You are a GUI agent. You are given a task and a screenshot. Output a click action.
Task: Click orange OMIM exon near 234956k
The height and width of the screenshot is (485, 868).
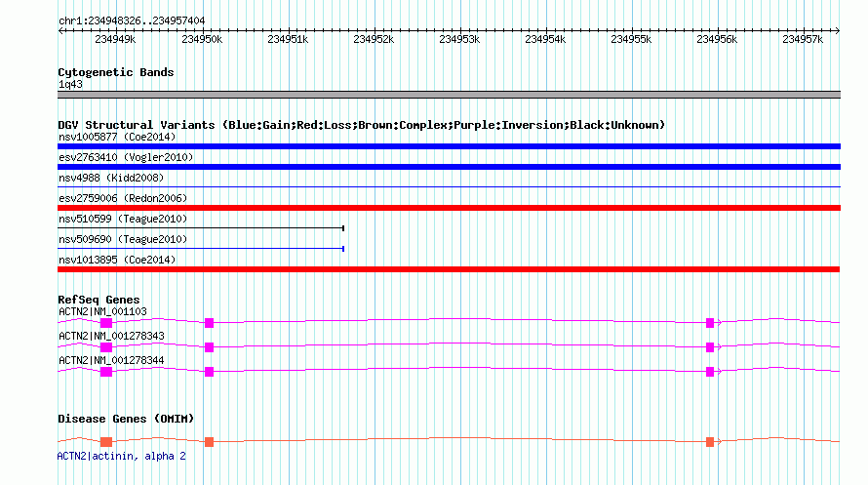coord(710,442)
